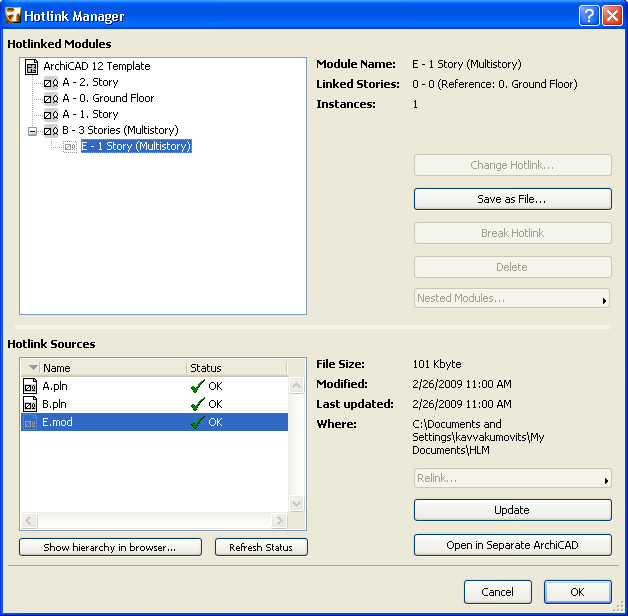Select the B.pln source row

pyautogui.click(x=154, y=404)
